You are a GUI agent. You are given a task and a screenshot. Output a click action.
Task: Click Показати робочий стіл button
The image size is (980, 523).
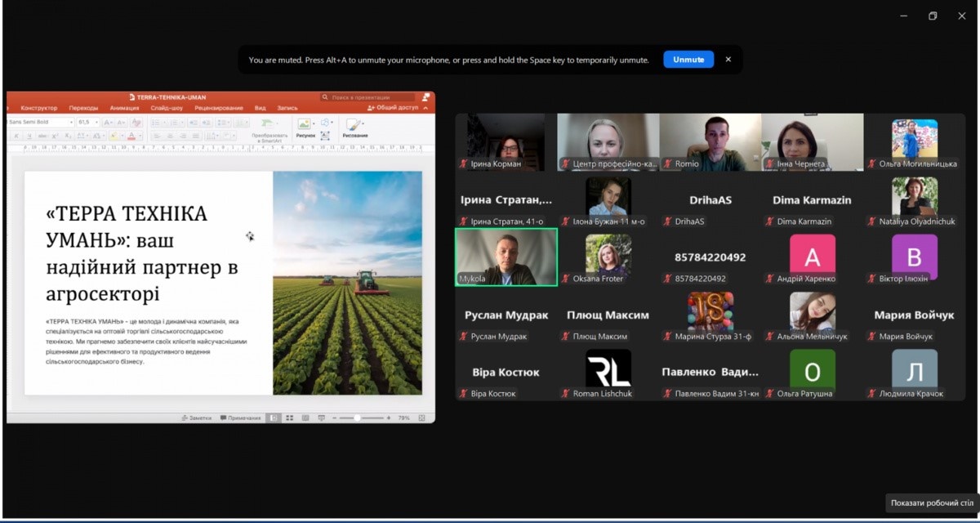(x=931, y=503)
